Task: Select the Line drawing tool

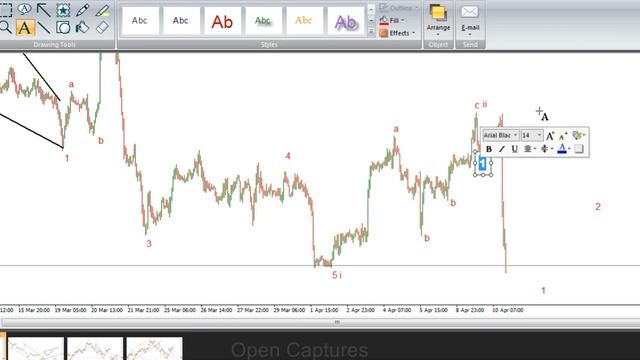Action: click(44, 28)
